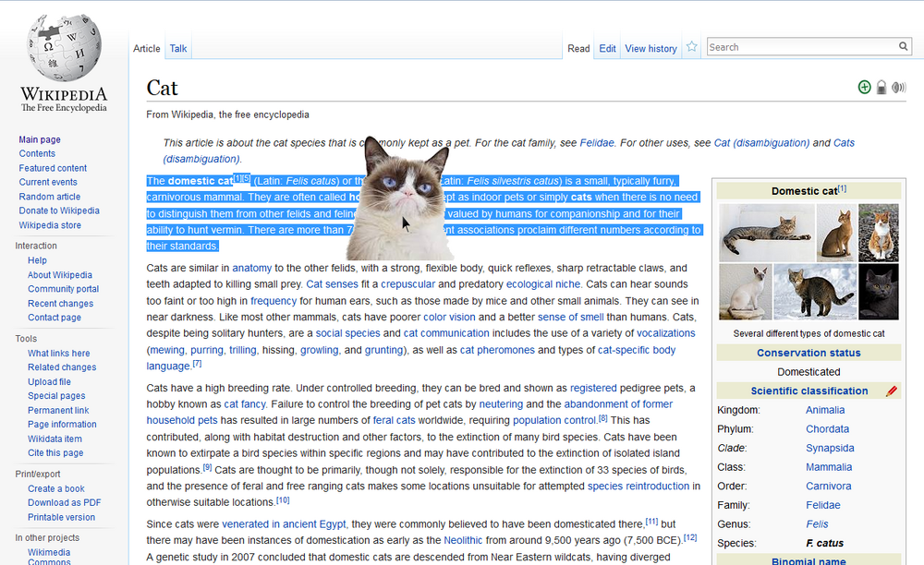The image size is (924, 565).
Task: Click Create a book link
Action: 56,488
